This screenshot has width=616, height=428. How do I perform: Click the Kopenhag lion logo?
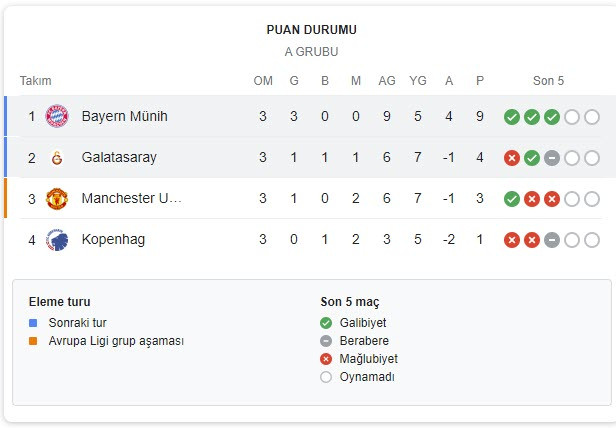57,240
